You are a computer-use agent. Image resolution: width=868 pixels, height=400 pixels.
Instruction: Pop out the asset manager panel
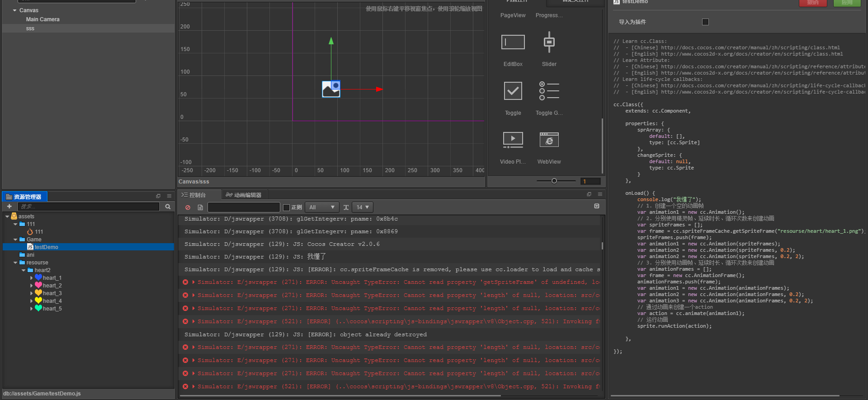pos(158,196)
